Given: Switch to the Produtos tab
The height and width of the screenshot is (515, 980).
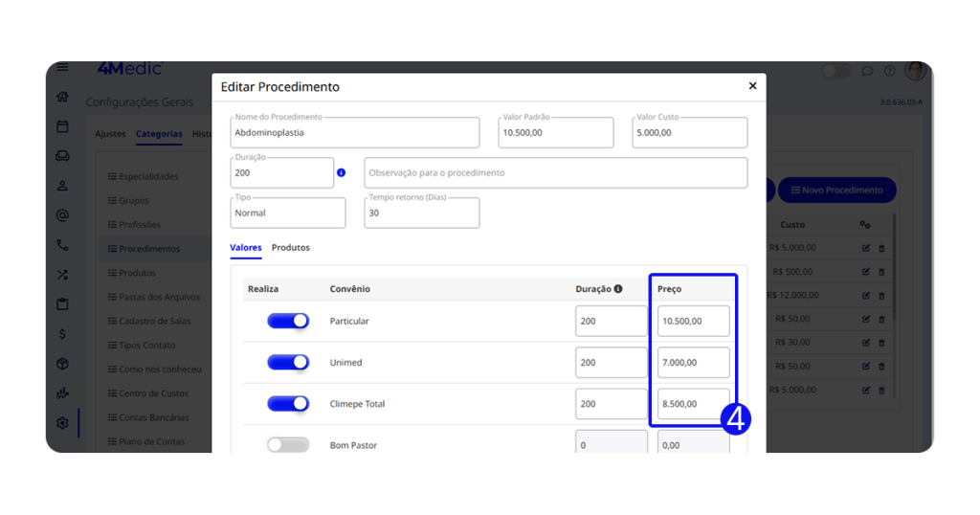Looking at the screenshot, I should 291,248.
